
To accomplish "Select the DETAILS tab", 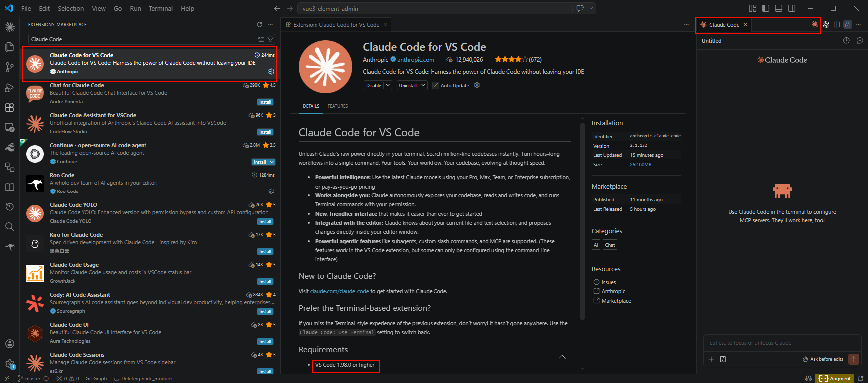I will pyautogui.click(x=311, y=106).
